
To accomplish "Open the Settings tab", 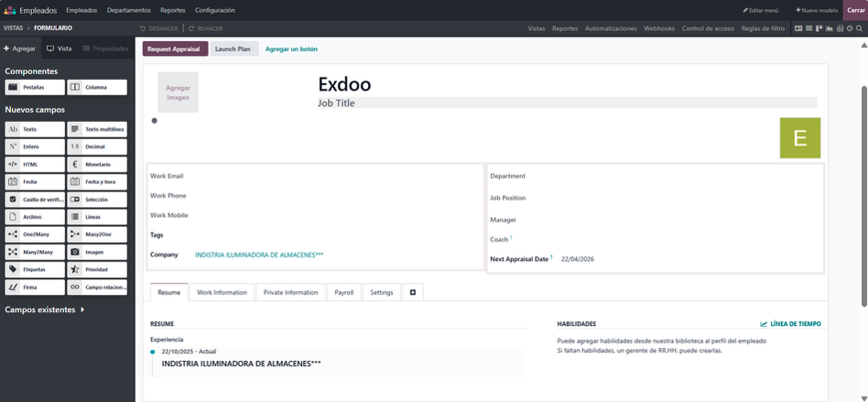I will pyautogui.click(x=382, y=292).
